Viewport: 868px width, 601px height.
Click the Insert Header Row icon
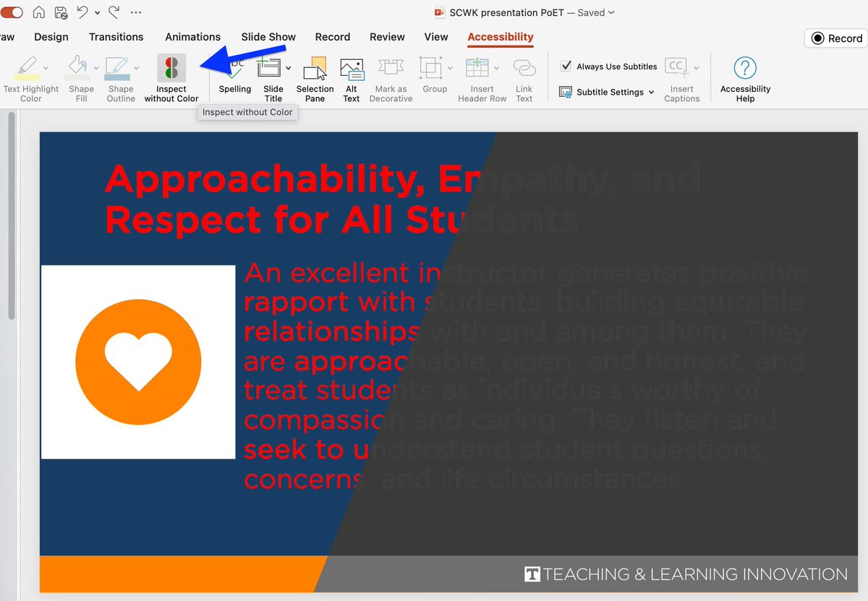click(x=479, y=67)
